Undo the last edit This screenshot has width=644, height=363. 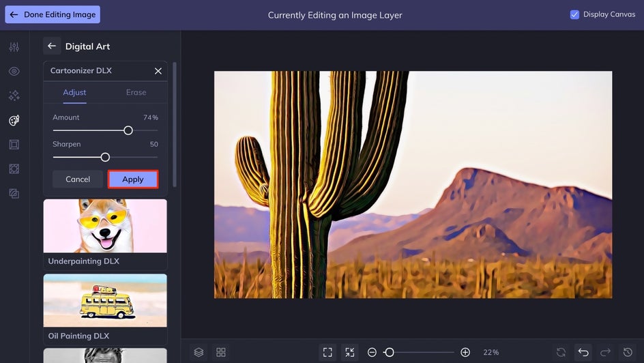583,352
